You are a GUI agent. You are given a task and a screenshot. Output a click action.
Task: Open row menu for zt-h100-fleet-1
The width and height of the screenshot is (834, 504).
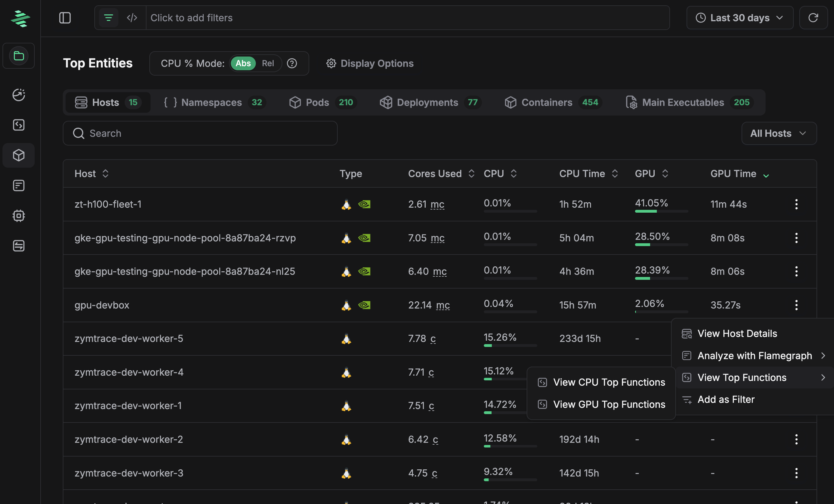click(x=796, y=204)
